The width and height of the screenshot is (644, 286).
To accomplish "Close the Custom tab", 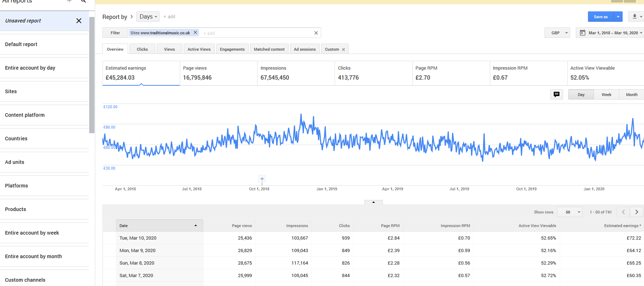I will [344, 50].
